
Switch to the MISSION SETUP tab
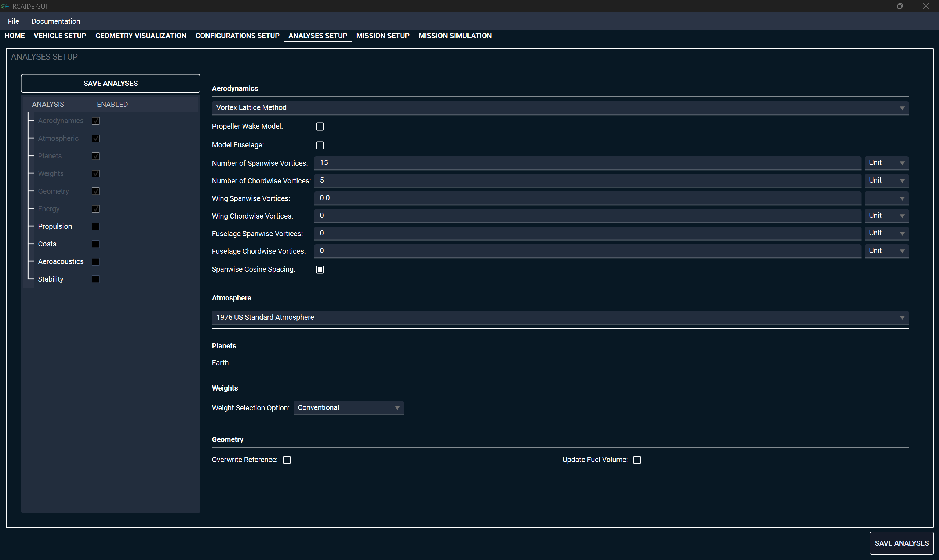[x=383, y=36]
